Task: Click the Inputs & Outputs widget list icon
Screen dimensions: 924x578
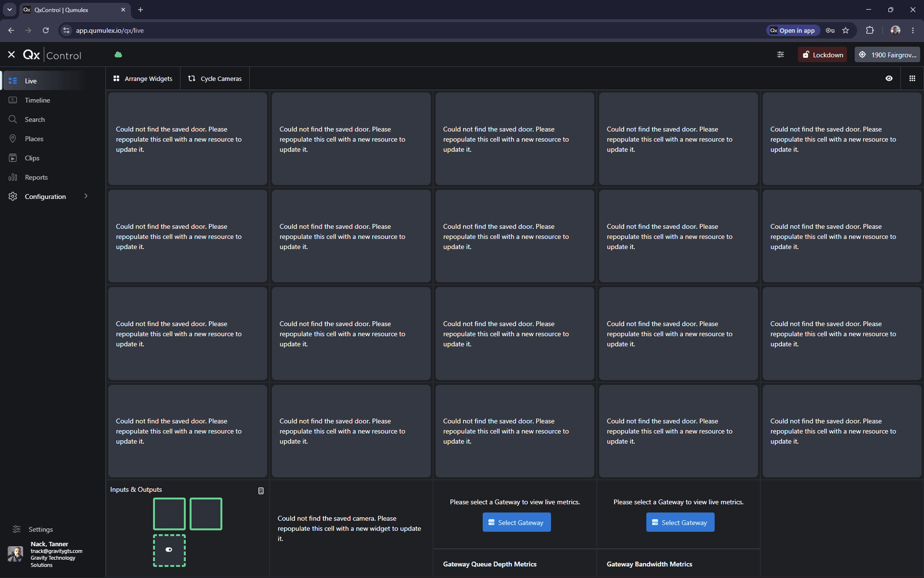Action: click(261, 491)
